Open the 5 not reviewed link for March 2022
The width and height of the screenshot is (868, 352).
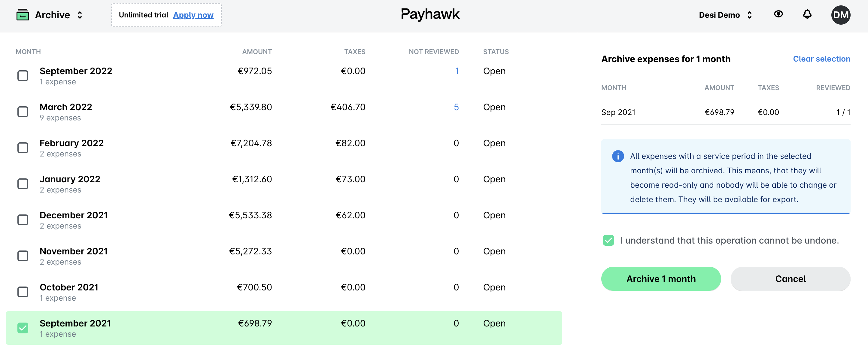coord(456,107)
